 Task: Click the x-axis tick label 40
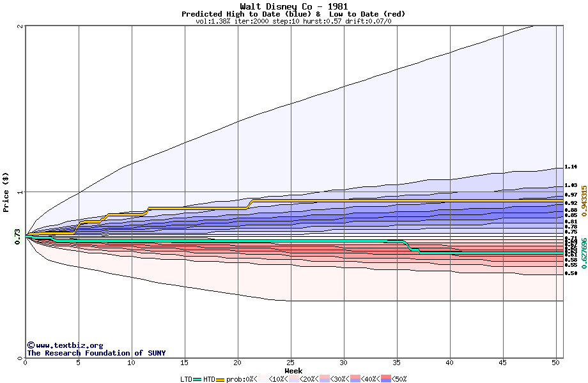click(449, 363)
